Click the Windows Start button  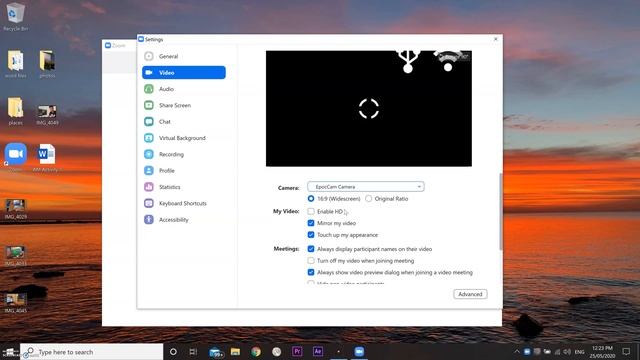click(x=10, y=351)
